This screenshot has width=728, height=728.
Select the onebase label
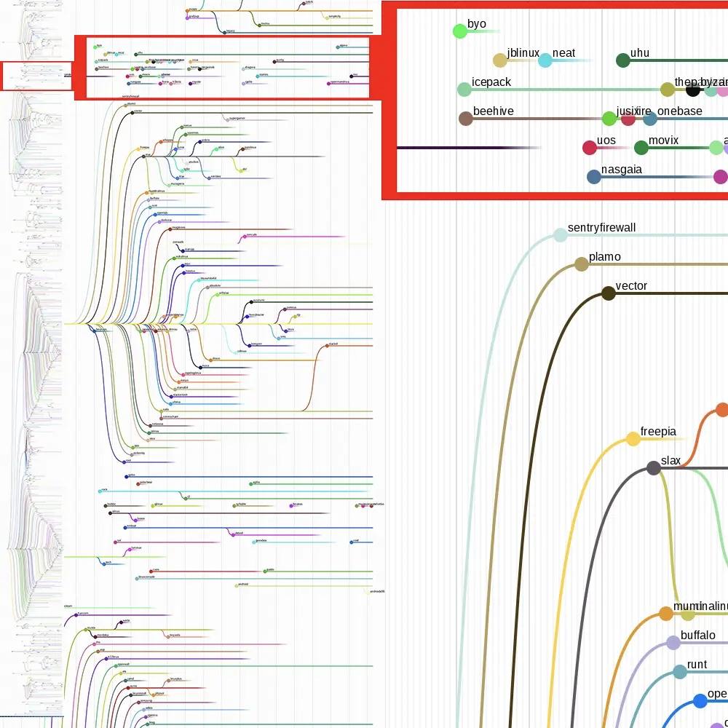point(679,111)
